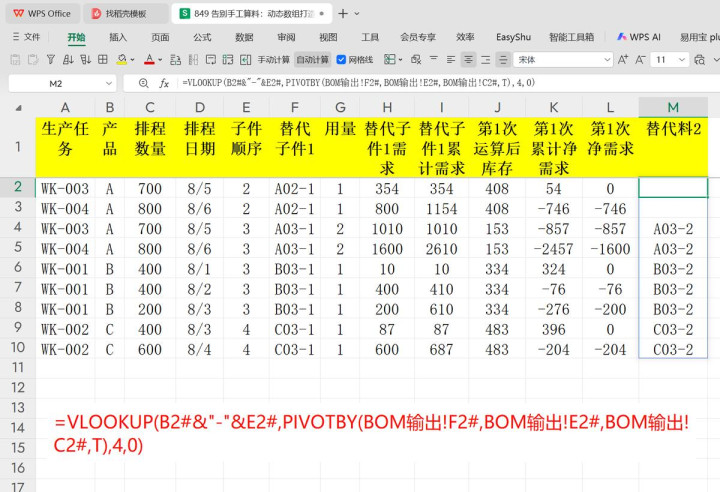This screenshot has height=492, width=720.
Task: Click the wrap text icon
Action: point(211,60)
